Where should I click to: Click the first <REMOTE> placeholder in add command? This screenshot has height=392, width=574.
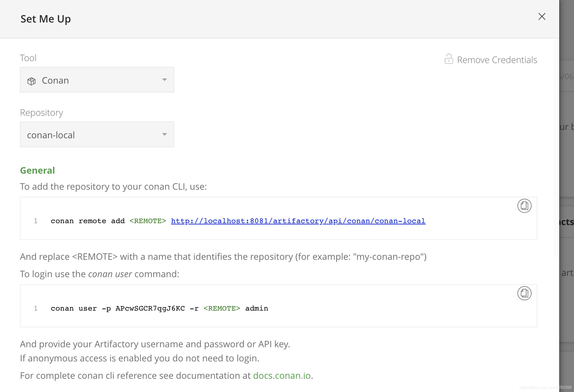point(148,221)
